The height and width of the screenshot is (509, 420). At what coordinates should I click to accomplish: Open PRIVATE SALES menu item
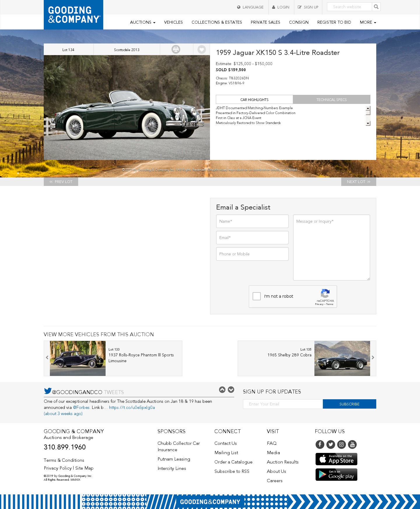(265, 22)
